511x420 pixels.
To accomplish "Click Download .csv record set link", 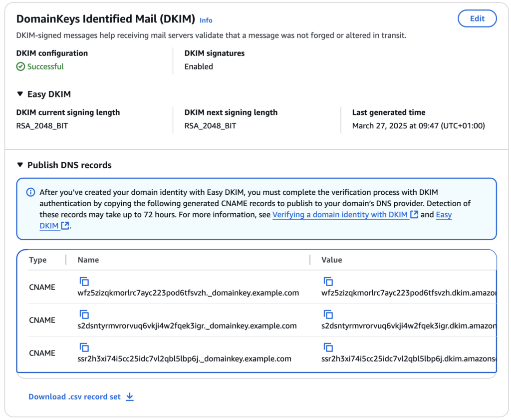I will (74, 397).
